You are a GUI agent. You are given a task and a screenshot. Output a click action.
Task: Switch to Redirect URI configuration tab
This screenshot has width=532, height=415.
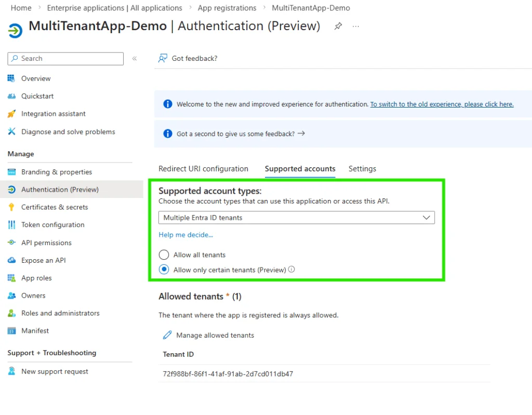[203, 169]
